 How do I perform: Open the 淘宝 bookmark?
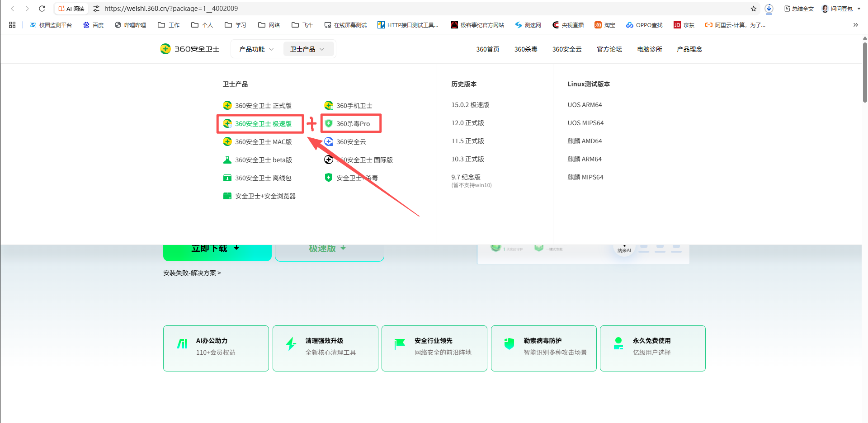click(605, 25)
